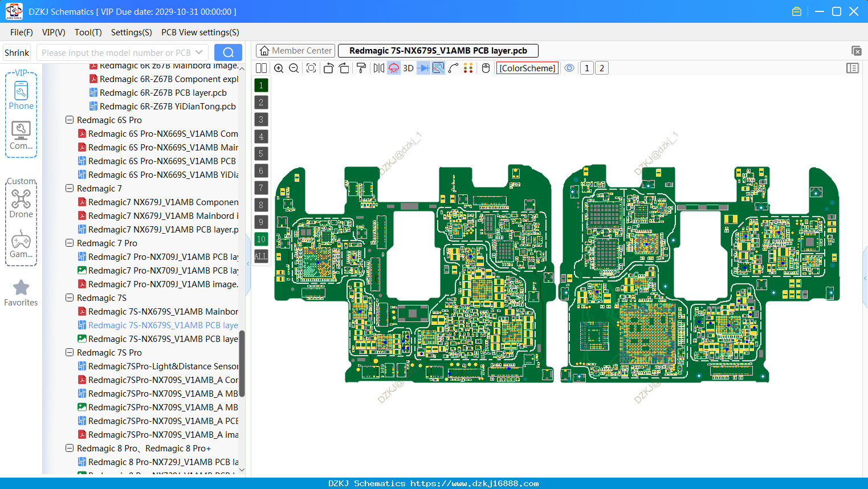The image size is (868, 489).
Task: Open the colored dots icon
Action: coord(468,68)
